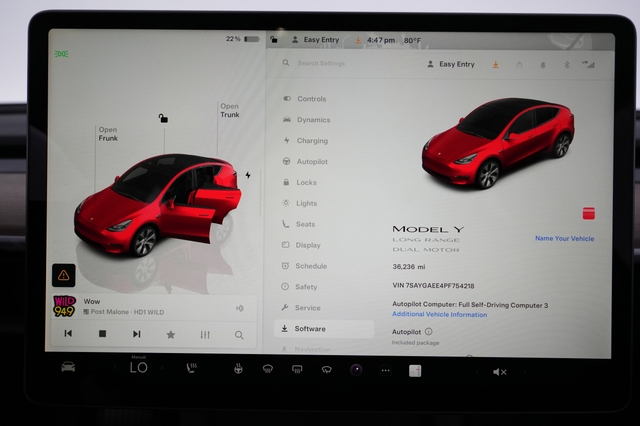
Task: Open Easy Entry profile in status bar
Action: [x=316, y=40]
